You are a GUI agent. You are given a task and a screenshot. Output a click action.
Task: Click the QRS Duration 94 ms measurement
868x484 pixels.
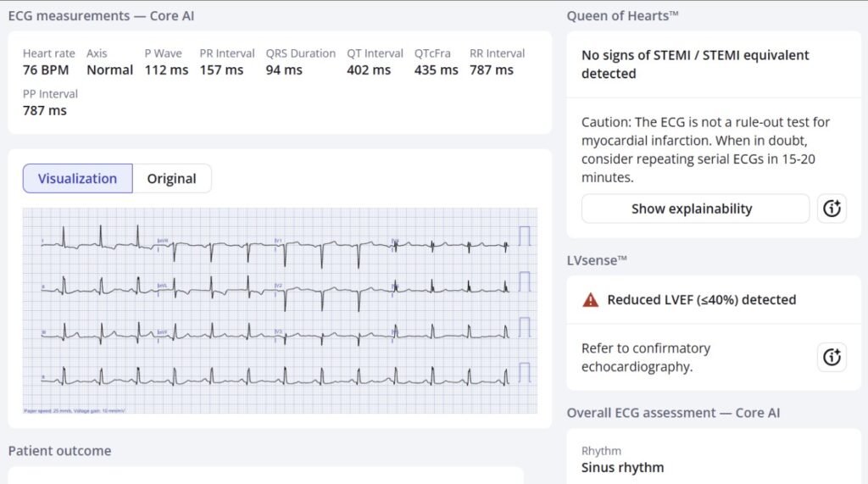(284, 70)
